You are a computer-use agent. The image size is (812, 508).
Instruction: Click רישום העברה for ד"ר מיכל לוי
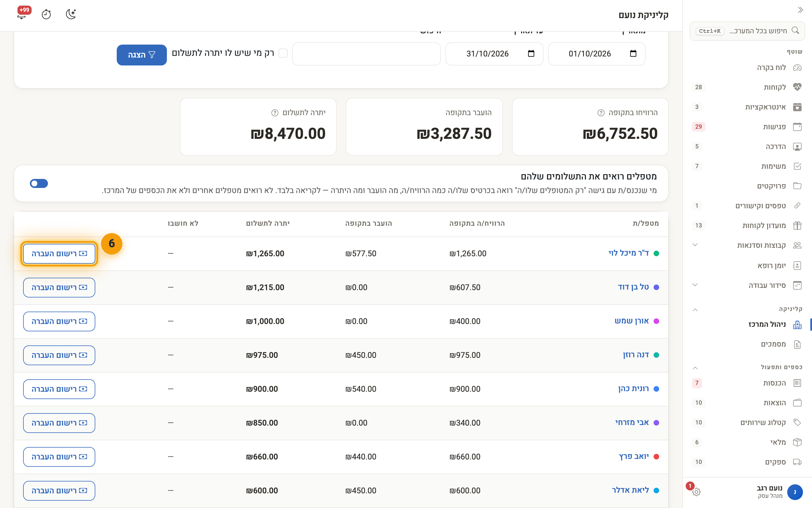pyautogui.click(x=59, y=254)
